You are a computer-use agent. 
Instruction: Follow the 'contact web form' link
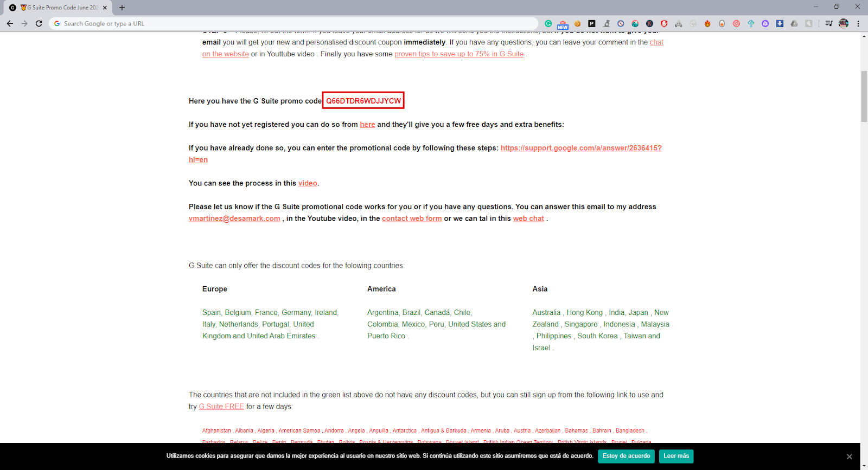point(411,218)
